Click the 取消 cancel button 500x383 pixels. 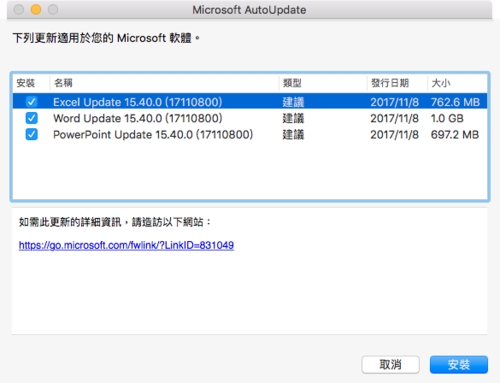(390, 364)
